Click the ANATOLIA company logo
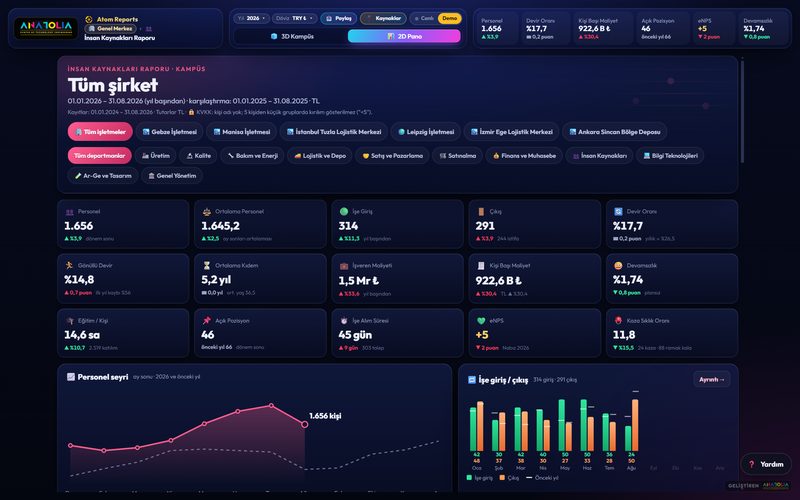Image resolution: width=800 pixels, height=500 pixels. [x=46, y=28]
